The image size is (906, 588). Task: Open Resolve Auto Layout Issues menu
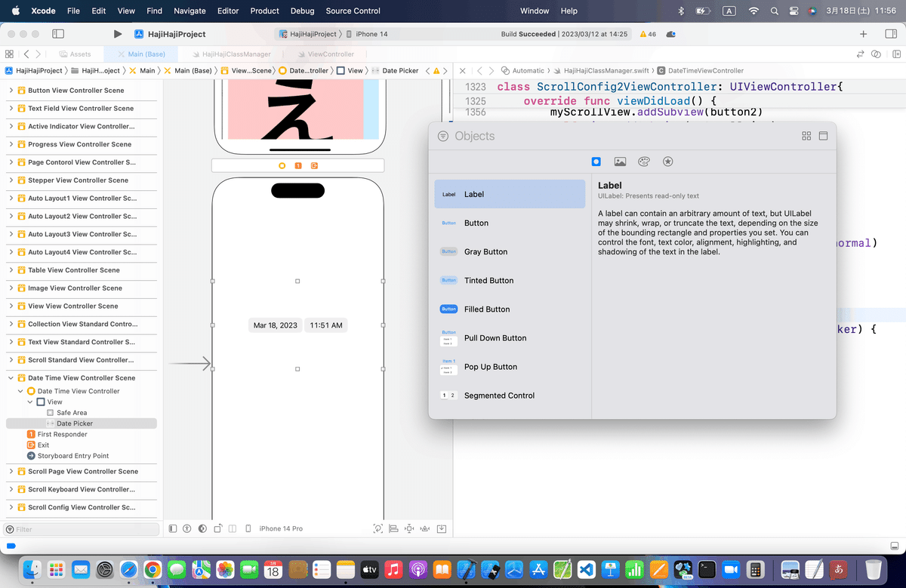click(425, 528)
